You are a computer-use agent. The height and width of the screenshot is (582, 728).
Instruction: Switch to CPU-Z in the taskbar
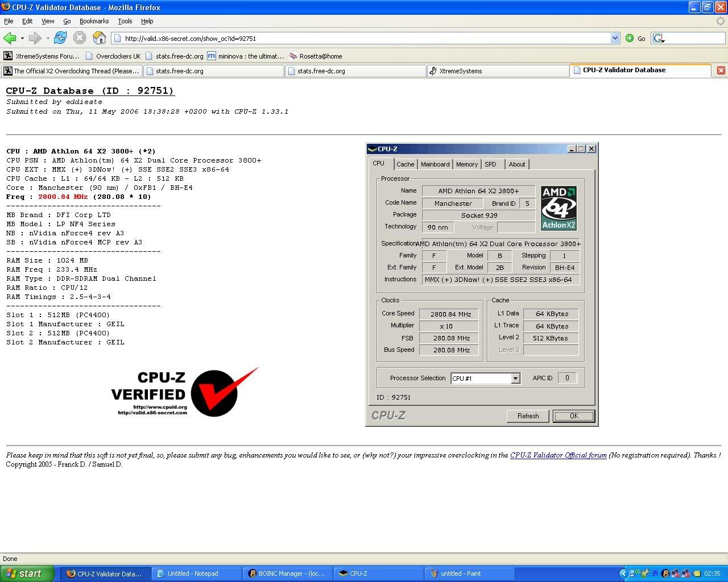coord(378,573)
